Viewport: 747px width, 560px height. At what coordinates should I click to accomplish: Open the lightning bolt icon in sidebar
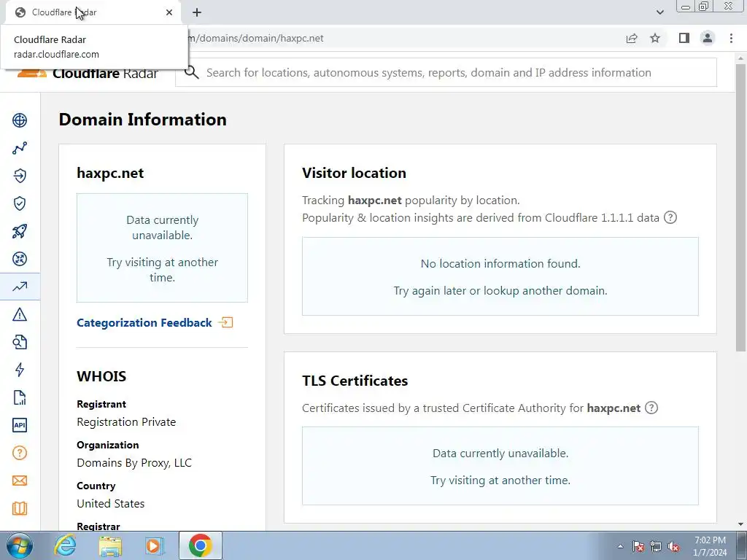[20, 370]
